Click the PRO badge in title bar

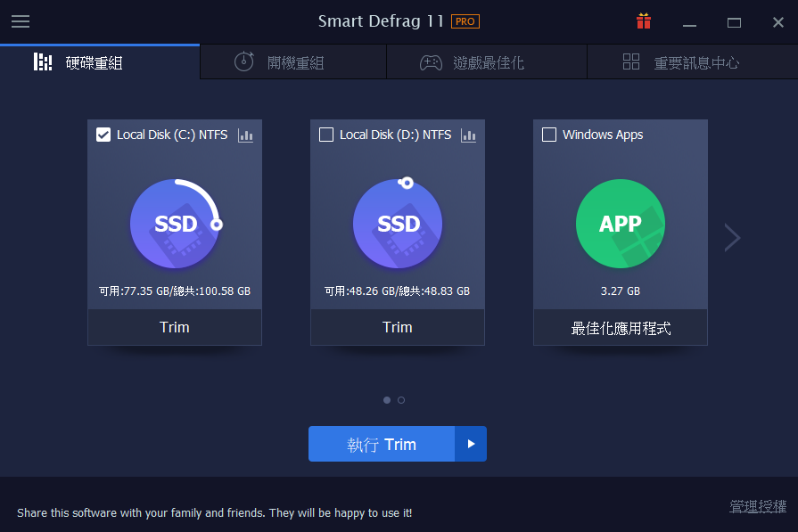pyautogui.click(x=465, y=21)
